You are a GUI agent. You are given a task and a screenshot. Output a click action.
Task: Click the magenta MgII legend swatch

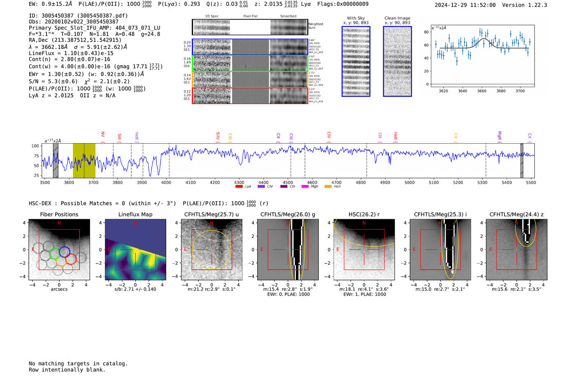pos(305,186)
